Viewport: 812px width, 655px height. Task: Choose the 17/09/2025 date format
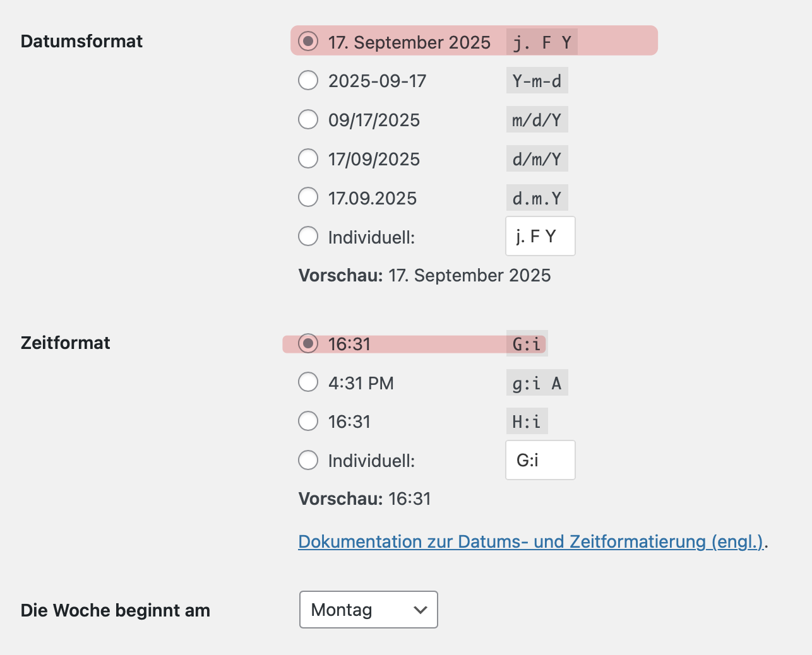[308, 158]
